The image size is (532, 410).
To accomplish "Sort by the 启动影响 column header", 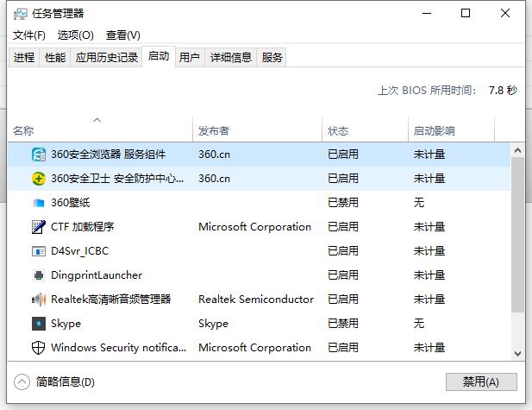I will pyautogui.click(x=434, y=131).
